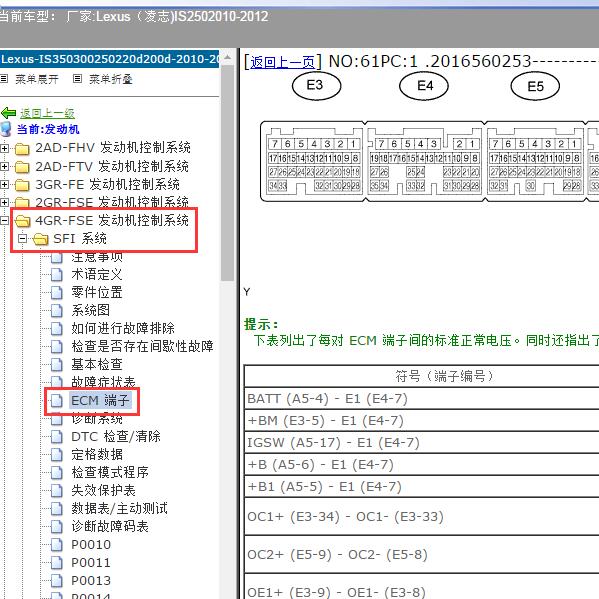
Task: Click the 2AD-FTV folder icon
Action: [22, 167]
